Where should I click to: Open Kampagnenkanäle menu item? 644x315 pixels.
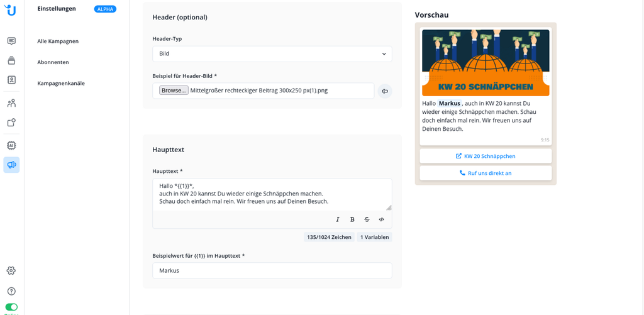61,84
